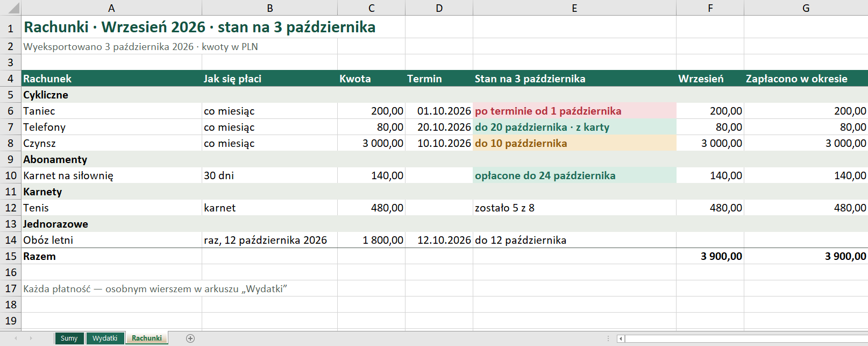Viewport: 868px width, 346px height.
Task: Click the 'karnet' payment method cell
Action: click(x=270, y=208)
